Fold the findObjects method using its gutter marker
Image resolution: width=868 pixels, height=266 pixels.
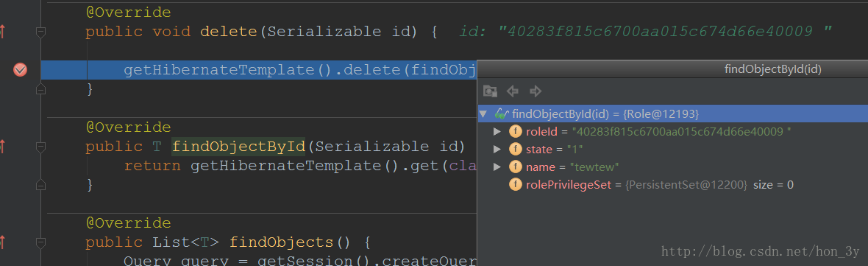40,242
